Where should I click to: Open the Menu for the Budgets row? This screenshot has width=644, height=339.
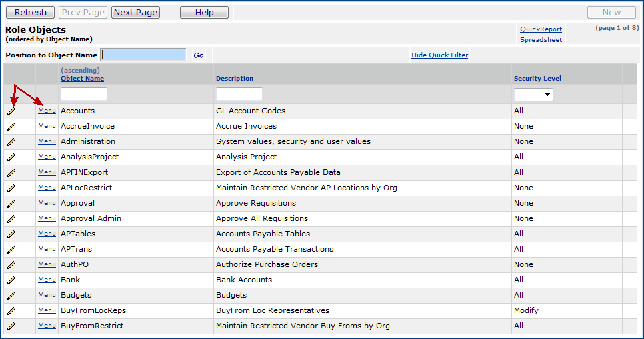[47, 295]
